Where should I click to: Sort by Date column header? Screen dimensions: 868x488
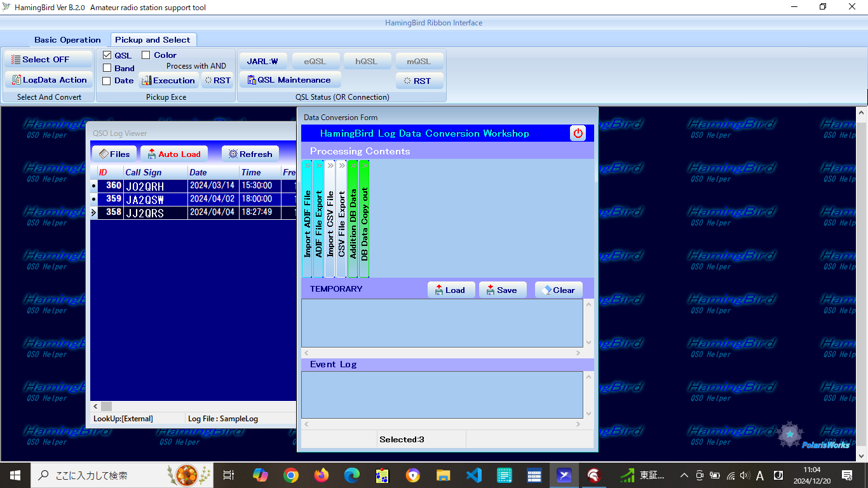(x=214, y=172)
